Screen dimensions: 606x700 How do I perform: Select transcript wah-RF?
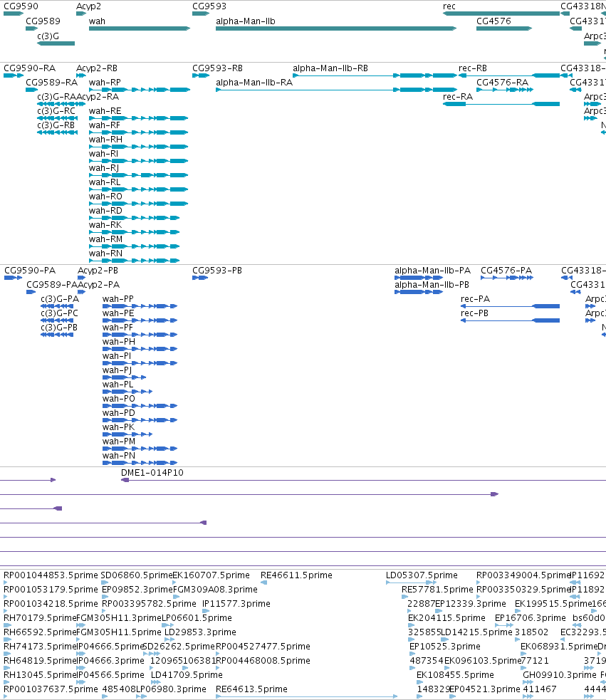tap(138, 132)
